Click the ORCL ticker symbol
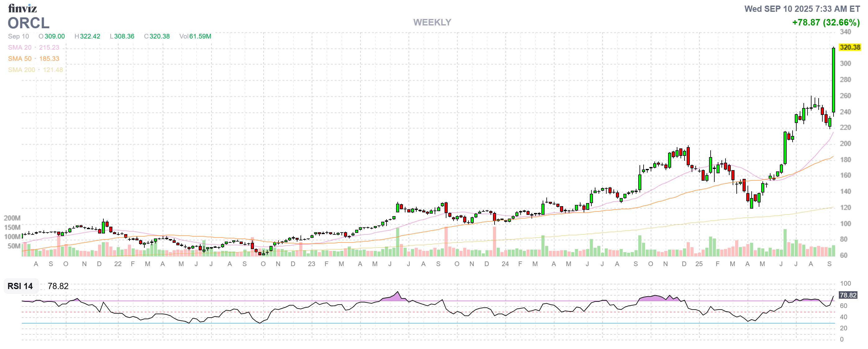Screen dimensions: 868x349 (x=28, y=24)
